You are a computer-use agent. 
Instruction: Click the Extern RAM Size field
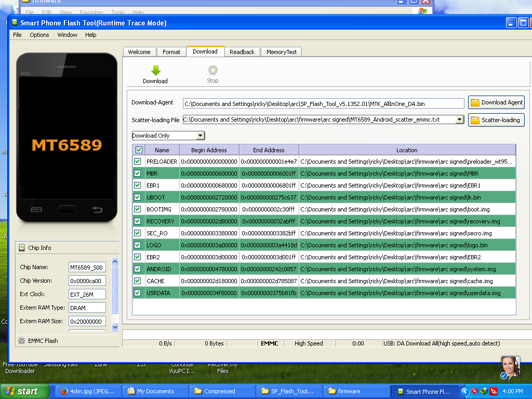[x=87, y=321]
